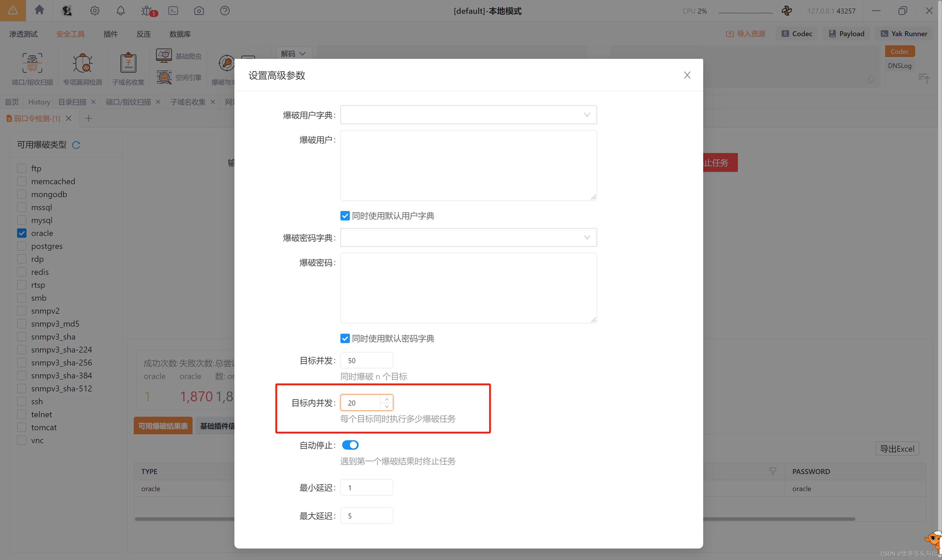Click the home icon in the top bar
The height and width of the screenshot is (560, 942).
[39, 10]
